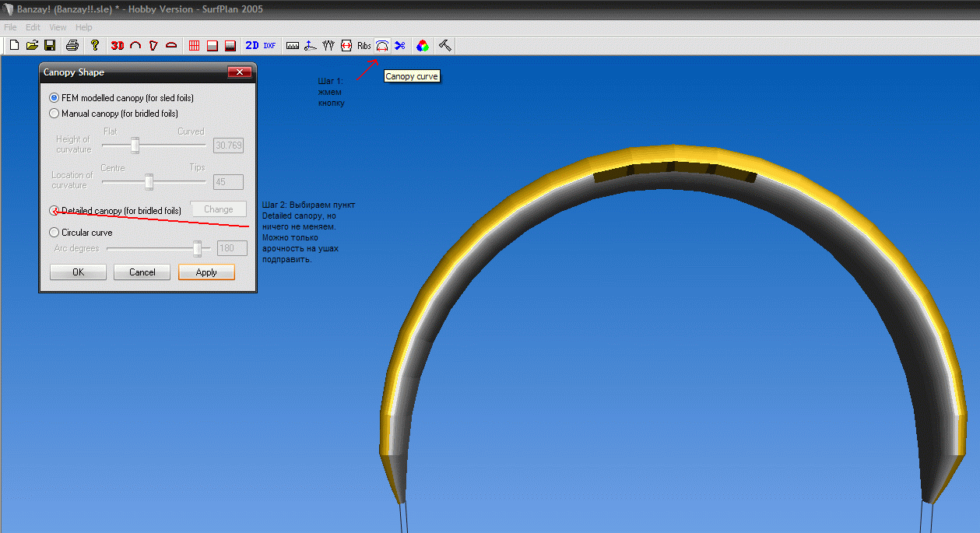Click the yellow question mark help icon
The width and height of the screenshot is (980, 533).
click(95, 46)
